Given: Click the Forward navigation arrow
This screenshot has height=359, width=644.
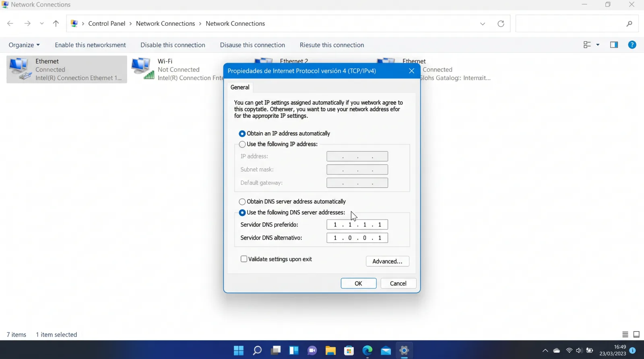Looking at the screenshot, I should [27, 23].
